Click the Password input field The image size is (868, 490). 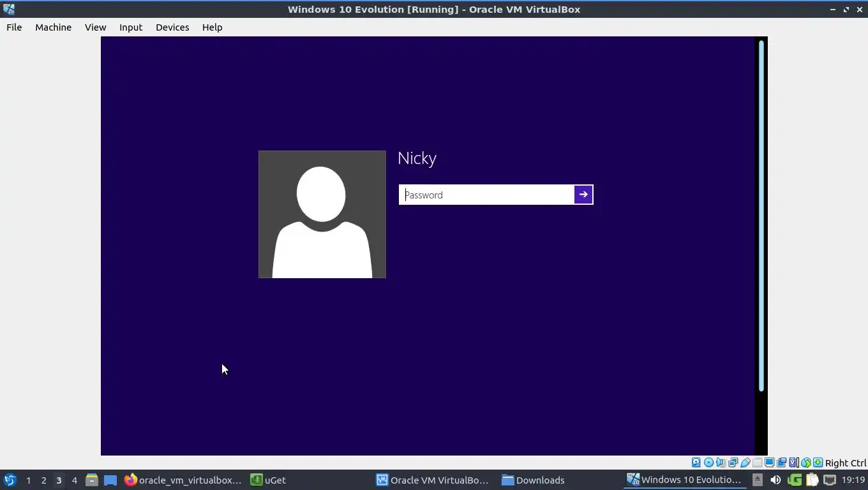(486, 195)
